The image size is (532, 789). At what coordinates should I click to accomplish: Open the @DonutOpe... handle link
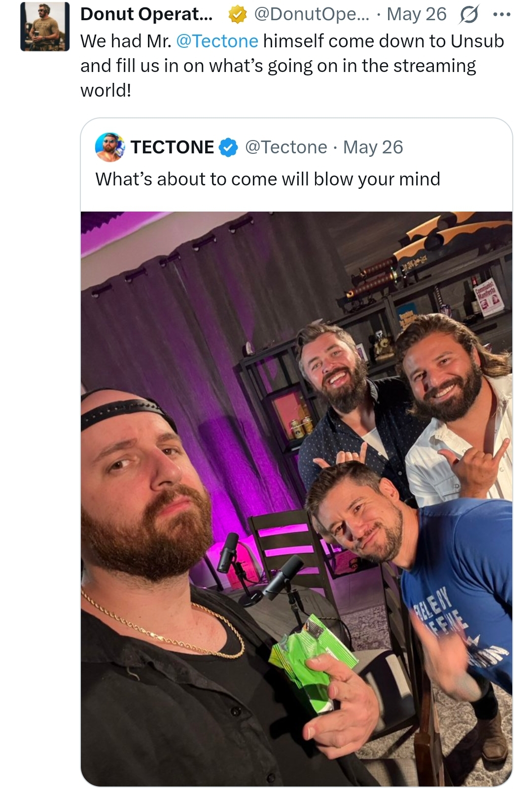pos(311,14)
